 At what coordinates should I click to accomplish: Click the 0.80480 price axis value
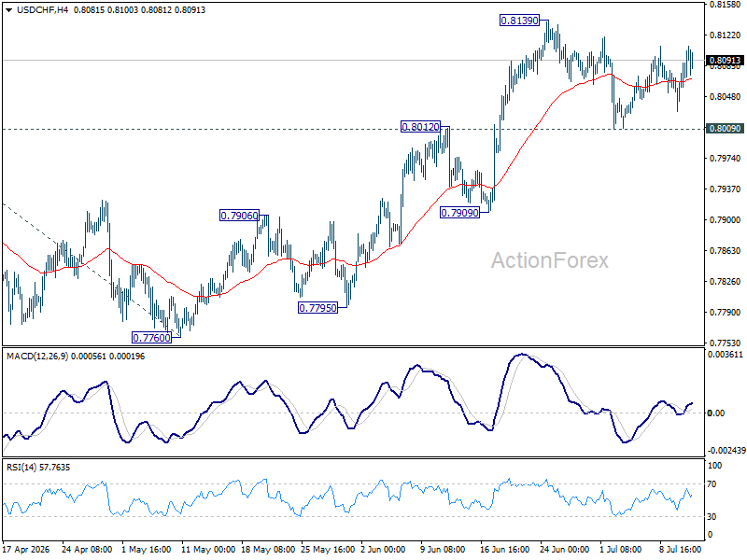pyautogui.click(x=726, y=97)
